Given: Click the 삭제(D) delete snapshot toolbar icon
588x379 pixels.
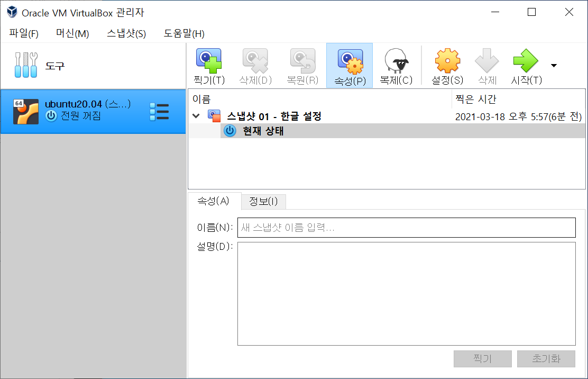Looking at the screenshot, I should pos(255,61).
